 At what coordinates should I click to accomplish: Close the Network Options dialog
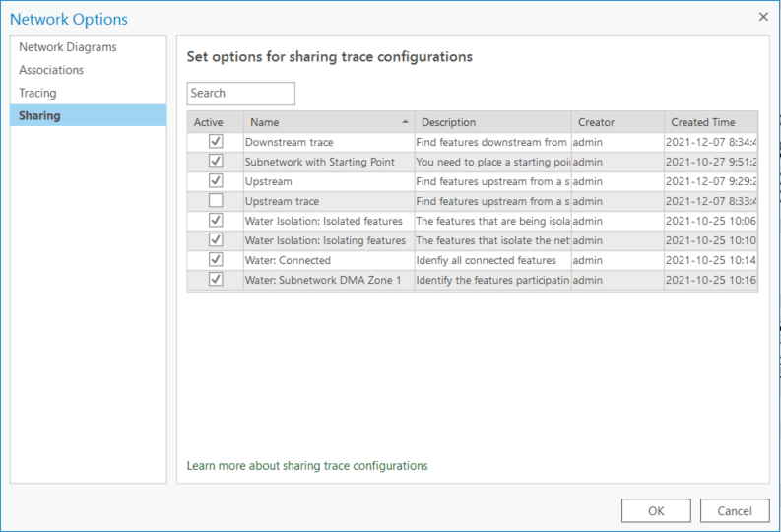tap(763, 17)
